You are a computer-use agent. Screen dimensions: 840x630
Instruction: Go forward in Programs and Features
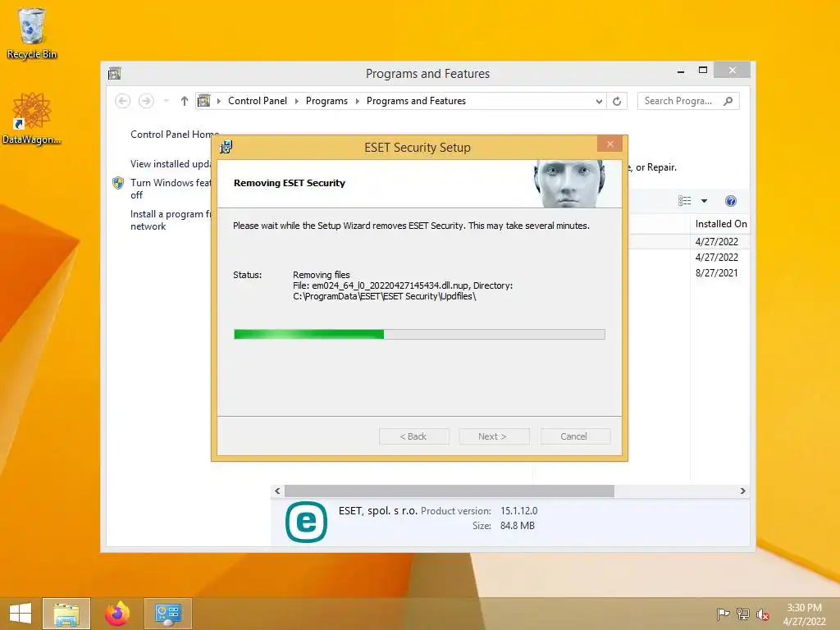coord(146,101)
